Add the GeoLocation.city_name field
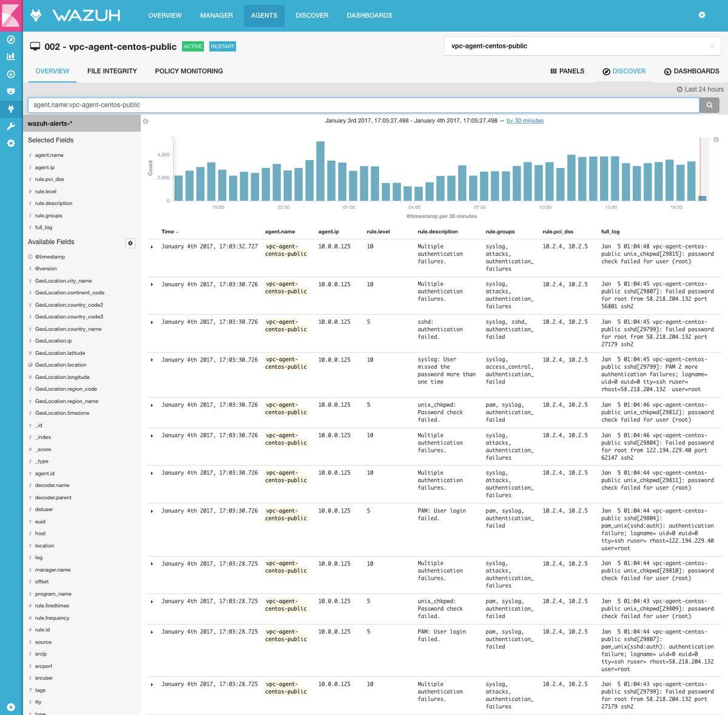 click(x=63, y=281)
